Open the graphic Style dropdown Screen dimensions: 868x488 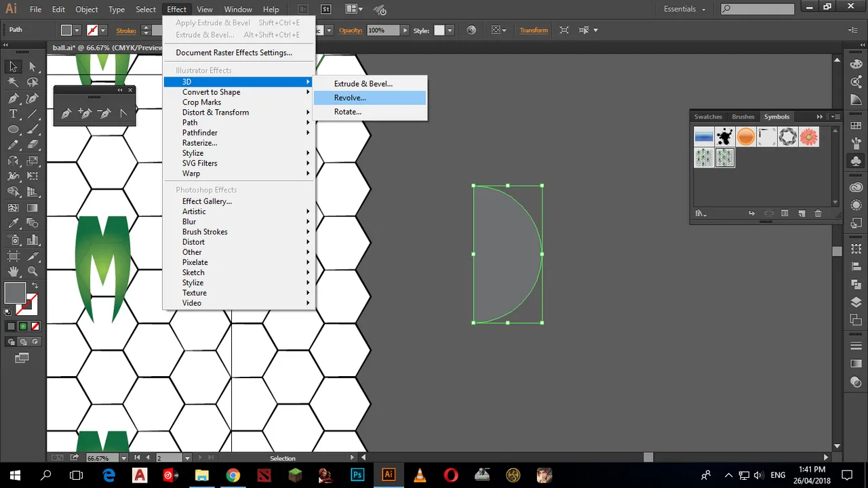click(x=450, y=30)
